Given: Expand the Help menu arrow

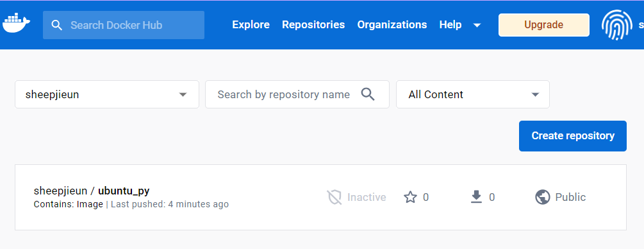Looking at the screenshot, I should [477, 25].
